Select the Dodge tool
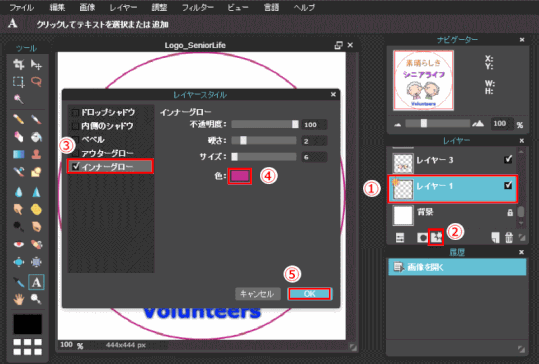Viewport: 539px width, 364px height. point(19,227)
